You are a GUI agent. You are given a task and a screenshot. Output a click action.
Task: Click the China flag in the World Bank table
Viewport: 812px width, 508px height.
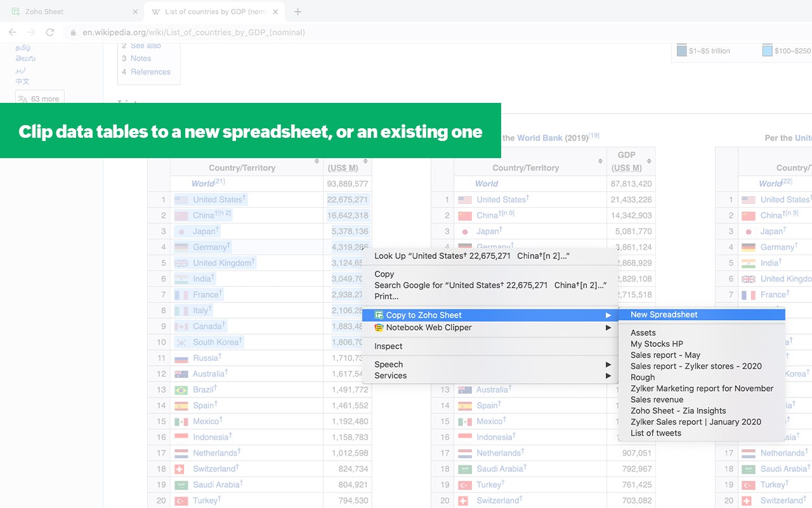tap(465, 215)
